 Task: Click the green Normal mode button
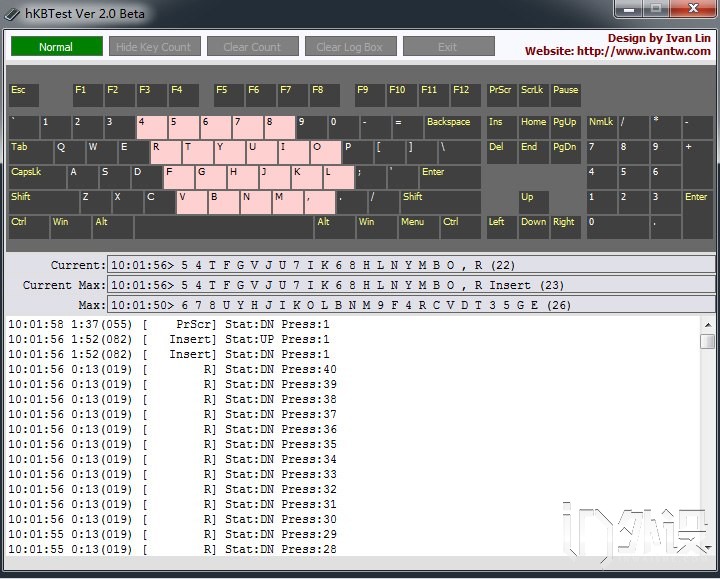(x=56, y=46)
